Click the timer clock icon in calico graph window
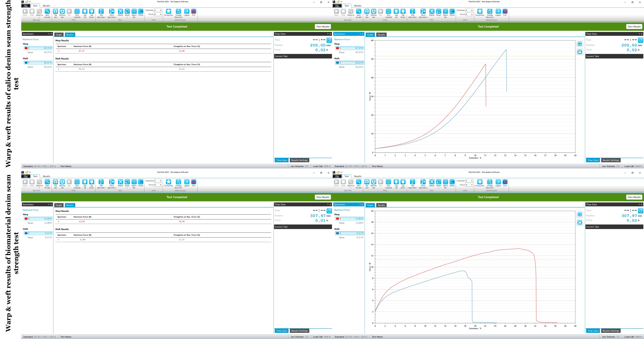The height and width of the screenshot is (339, 644). click(x=640, y=40)
